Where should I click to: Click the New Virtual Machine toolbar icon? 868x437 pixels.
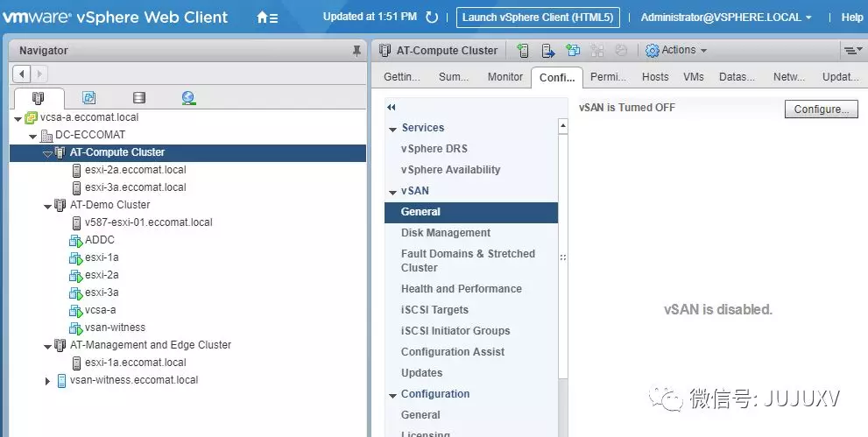(573, 50)
